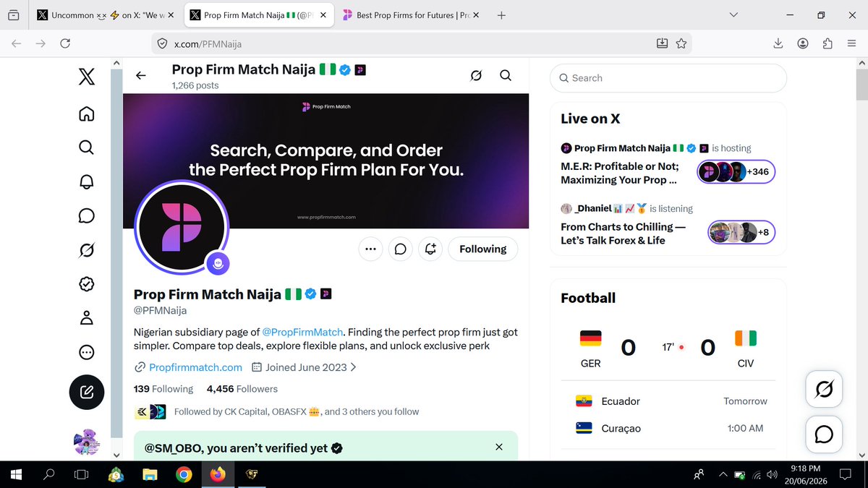Go back with profile arrow
868x488 pixels.
(x=141, y=75)
